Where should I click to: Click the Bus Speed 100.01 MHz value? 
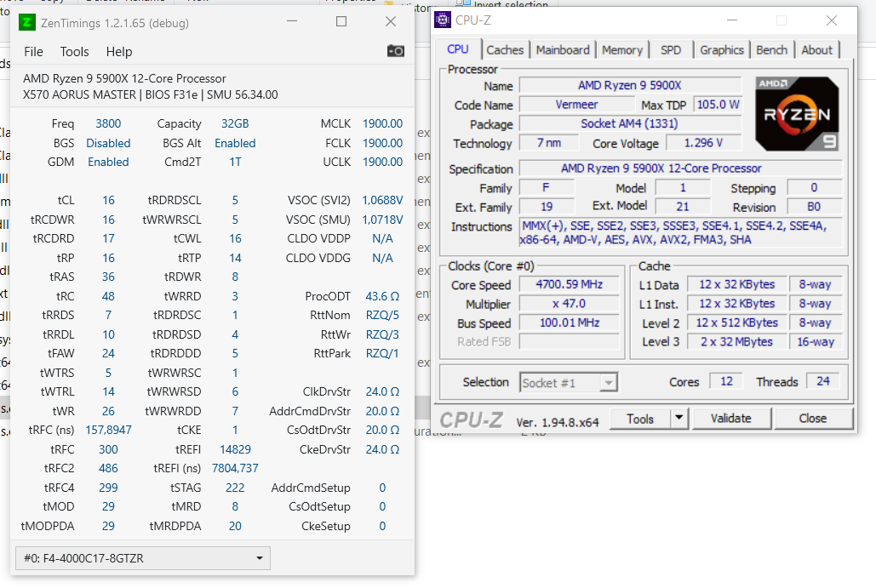coord(570,323)
